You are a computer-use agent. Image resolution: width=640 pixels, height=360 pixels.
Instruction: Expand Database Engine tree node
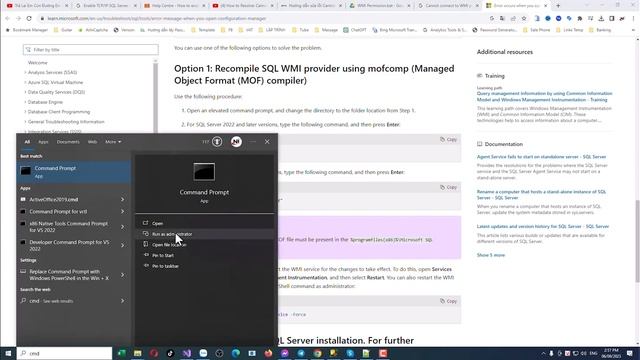pyautogui.click(x=25, y=102)
